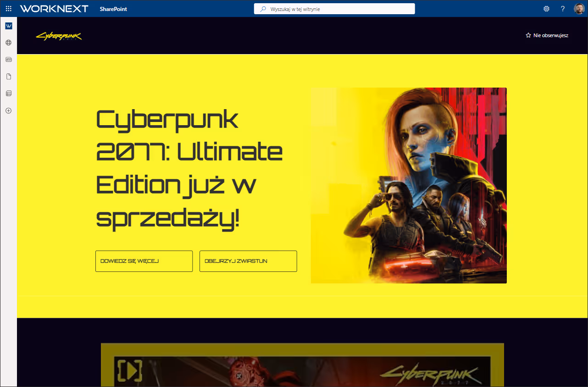Screen dimensions: 588x387
Task: Click the magnifier icon in search box
Action: tap(263, 9)
